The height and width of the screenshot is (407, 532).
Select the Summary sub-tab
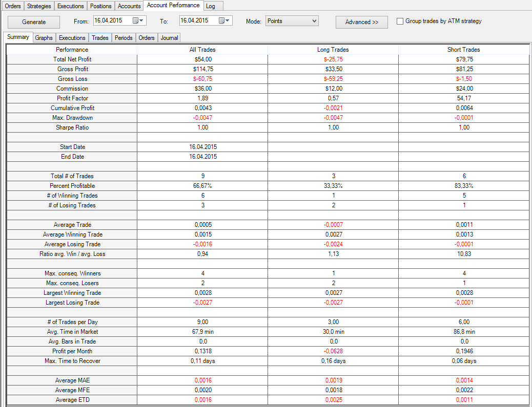pos(18,37)
